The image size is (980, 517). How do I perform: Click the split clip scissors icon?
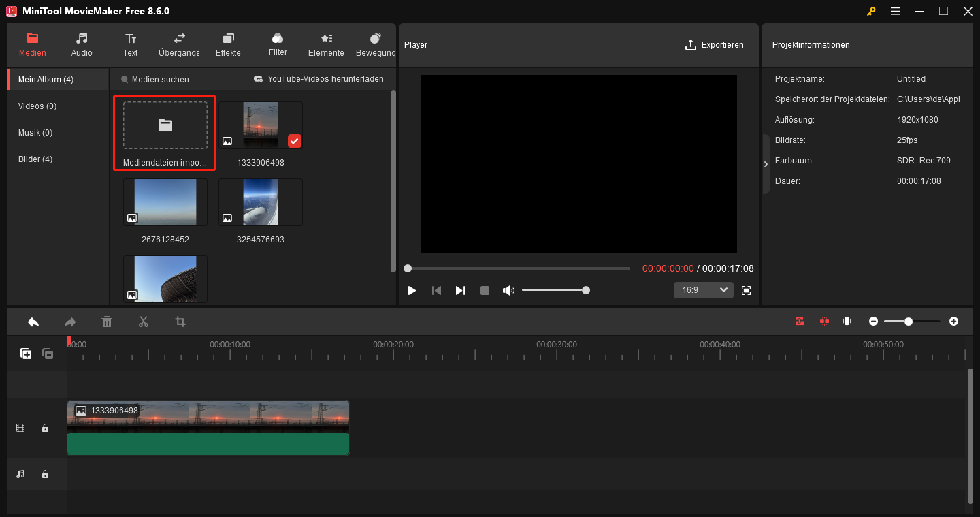click(x=144, y=321)
